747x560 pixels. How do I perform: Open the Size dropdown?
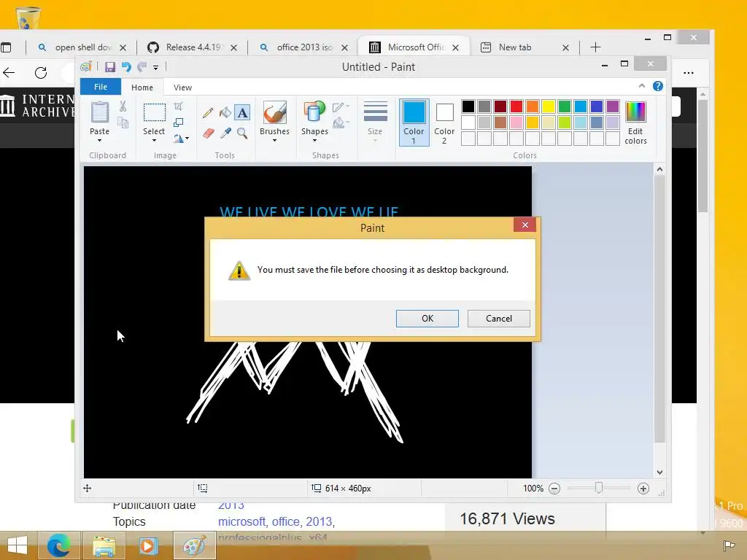pos(375,122)
